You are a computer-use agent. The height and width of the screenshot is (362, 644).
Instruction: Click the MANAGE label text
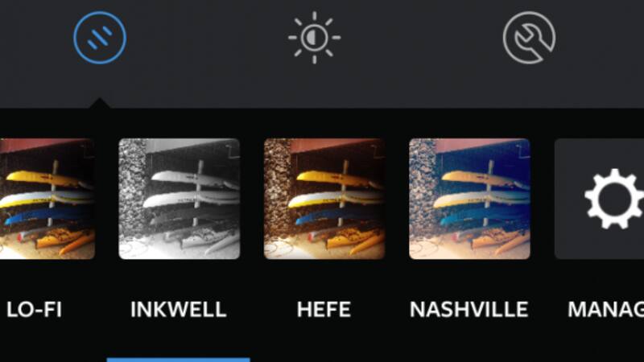[606, 310]
